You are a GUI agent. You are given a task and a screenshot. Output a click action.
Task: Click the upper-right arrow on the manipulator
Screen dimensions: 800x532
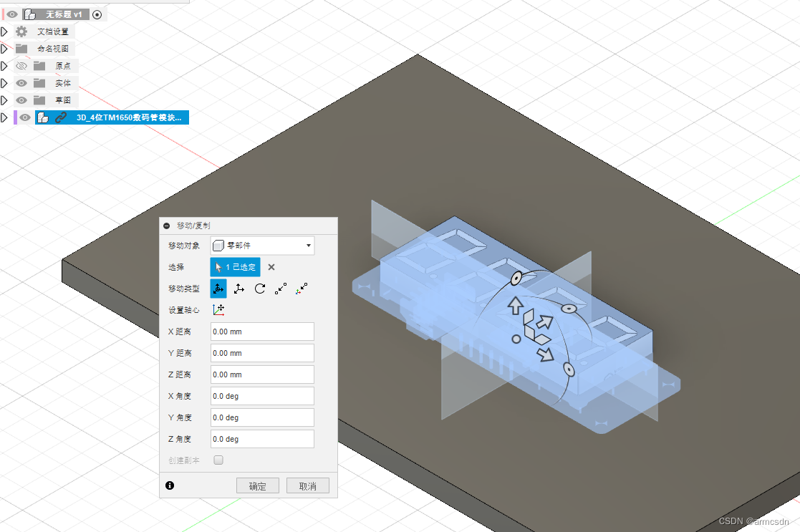pos(544,322)
